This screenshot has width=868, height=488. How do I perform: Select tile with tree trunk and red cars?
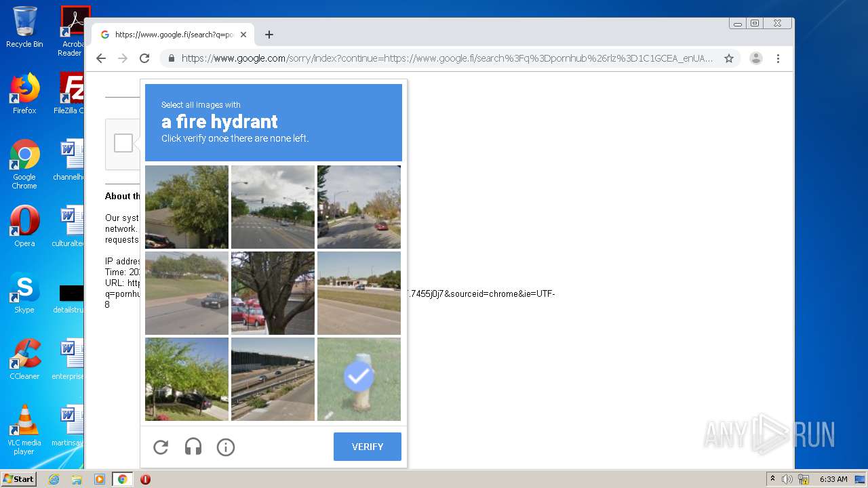tap(273, 293)
